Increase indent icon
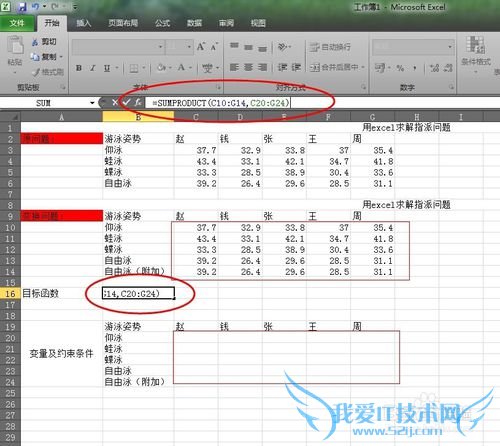The height and width of the screenshot is (446, 500). click(x=296, y=67)
